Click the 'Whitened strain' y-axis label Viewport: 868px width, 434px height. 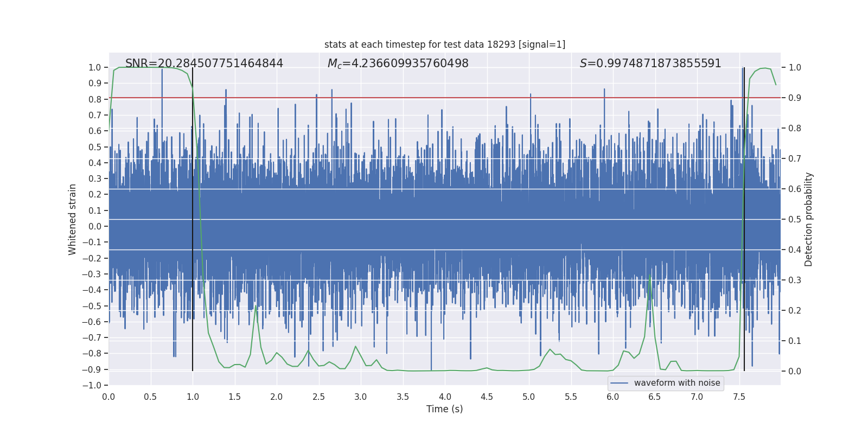coord(72,219)
